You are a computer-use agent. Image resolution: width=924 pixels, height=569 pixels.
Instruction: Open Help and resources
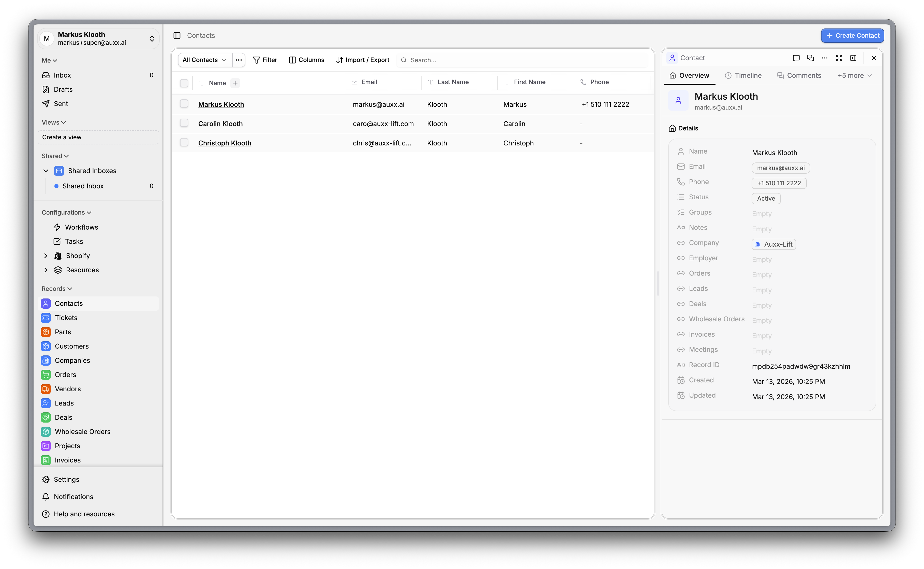click(98, 514)
